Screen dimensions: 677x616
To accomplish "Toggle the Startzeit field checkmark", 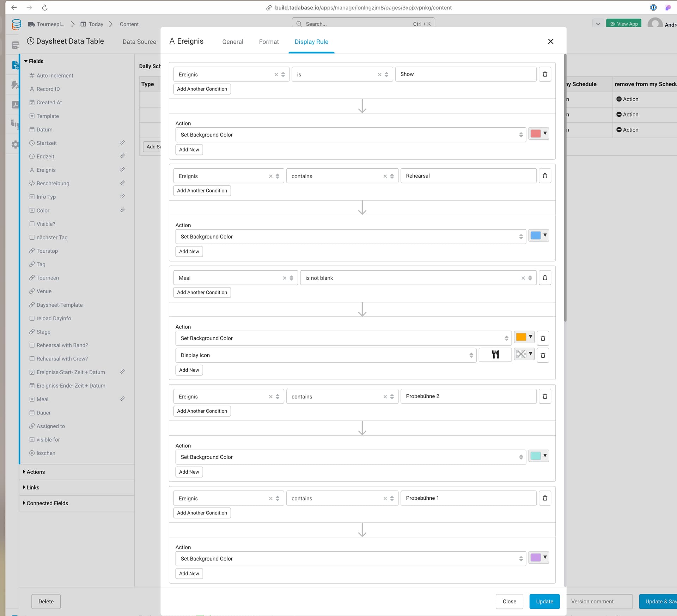I will tap(122, 142).
